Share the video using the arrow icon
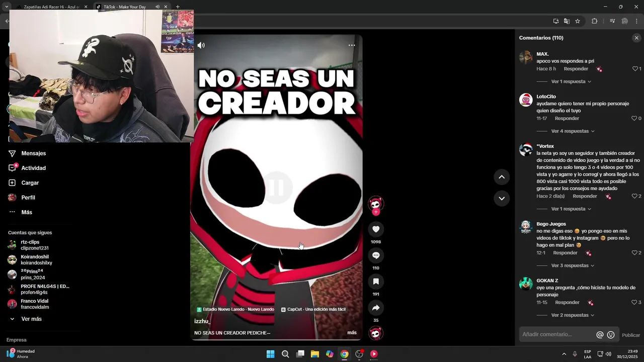Screen dimensions: 644x362 point(376,308)
